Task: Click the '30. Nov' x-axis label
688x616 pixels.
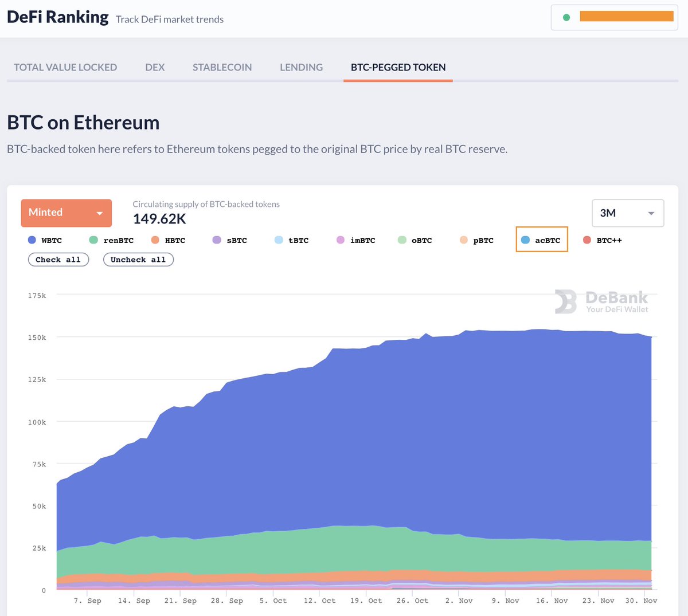Action: (641, 601)
